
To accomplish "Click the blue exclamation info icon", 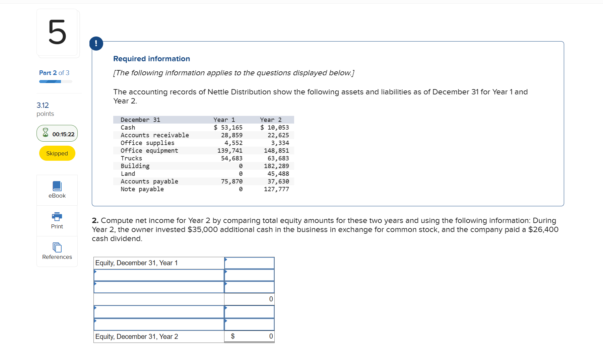I will tap(96, 44).
